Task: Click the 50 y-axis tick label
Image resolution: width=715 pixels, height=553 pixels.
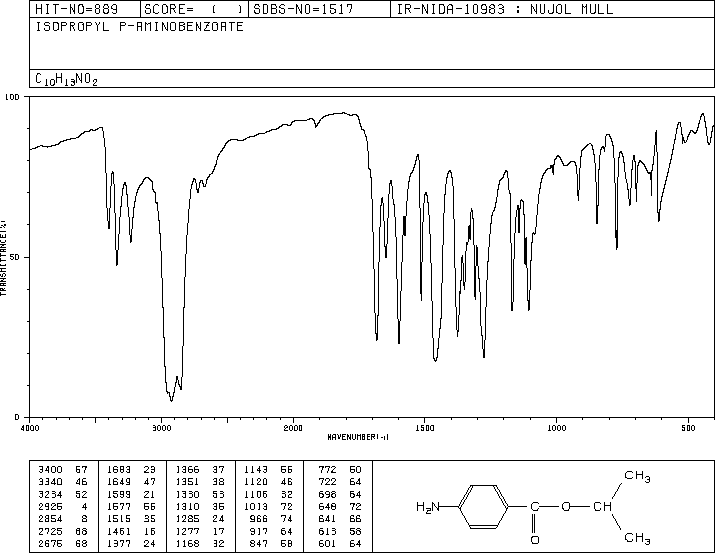Action: (x=15, y=257)
